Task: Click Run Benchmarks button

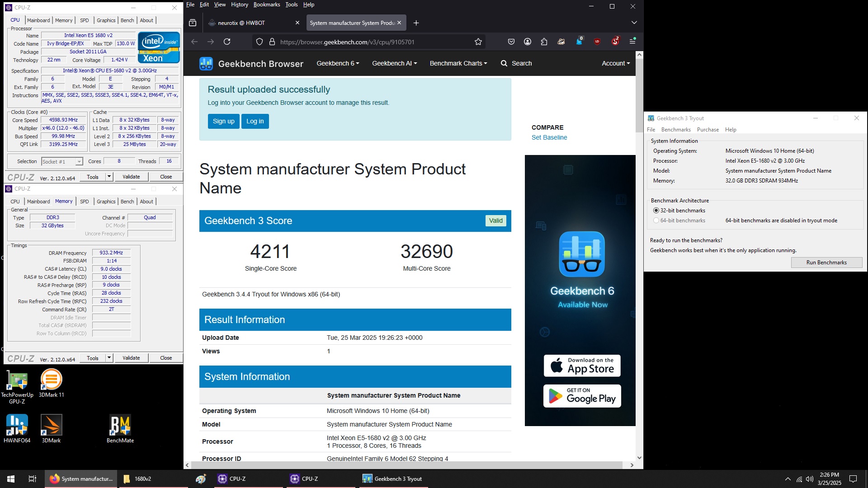Action: (826, 263)
